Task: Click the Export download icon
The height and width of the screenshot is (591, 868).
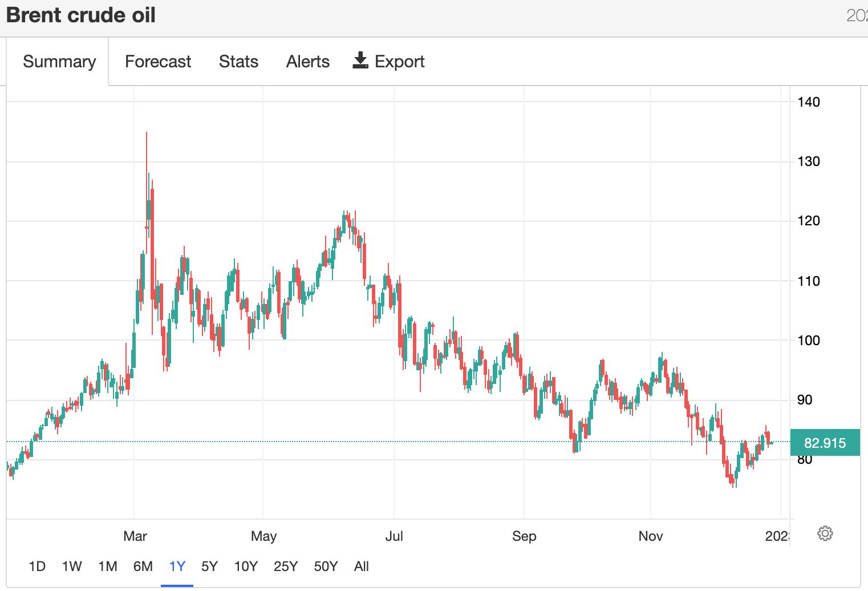Action: (x=360, y=60)
